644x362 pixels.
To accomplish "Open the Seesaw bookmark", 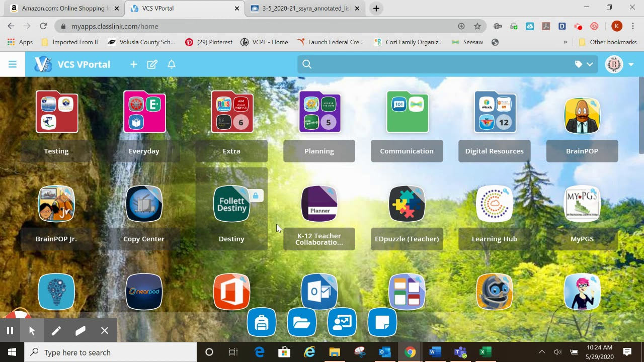I will pos(467,42).
